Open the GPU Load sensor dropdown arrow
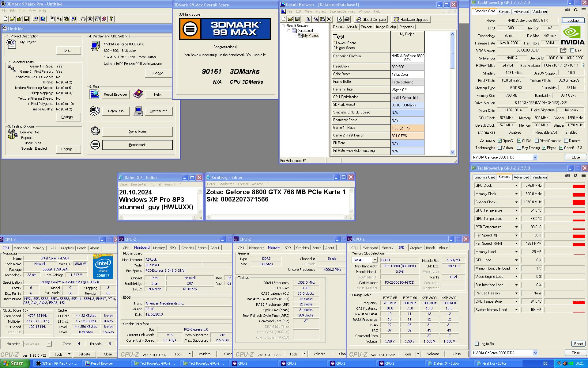The image size is (588, 368). pos(516,260)
